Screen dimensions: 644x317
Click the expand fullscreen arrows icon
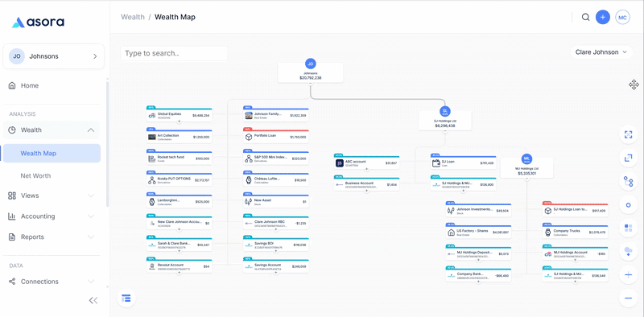pos(628,158)
